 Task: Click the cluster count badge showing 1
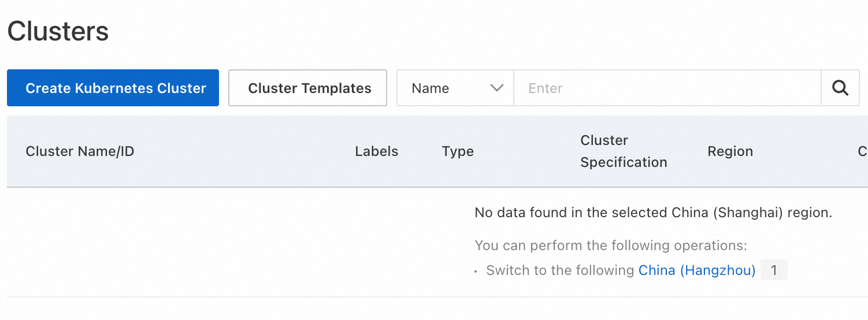pos(774,270)
